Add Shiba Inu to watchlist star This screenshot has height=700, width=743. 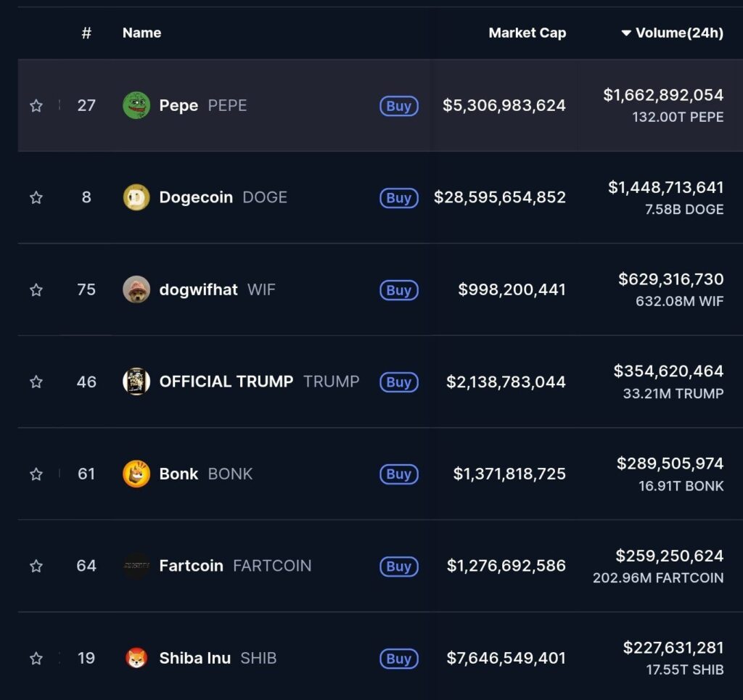click(36, 658)
